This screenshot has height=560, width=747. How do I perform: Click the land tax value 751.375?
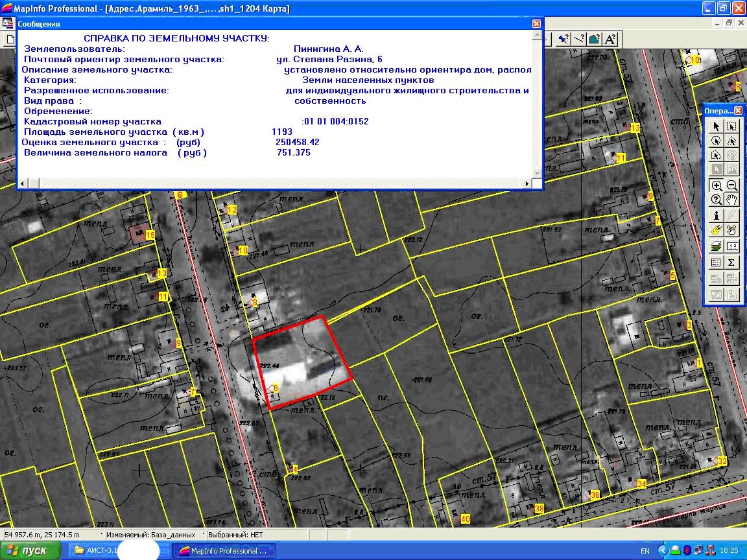pos(294,153)
